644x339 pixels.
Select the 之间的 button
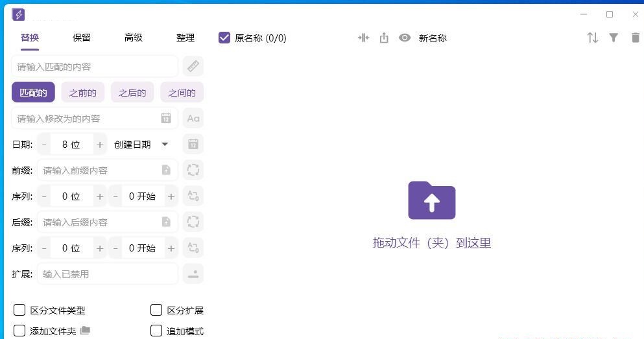[x=182, y=93]
